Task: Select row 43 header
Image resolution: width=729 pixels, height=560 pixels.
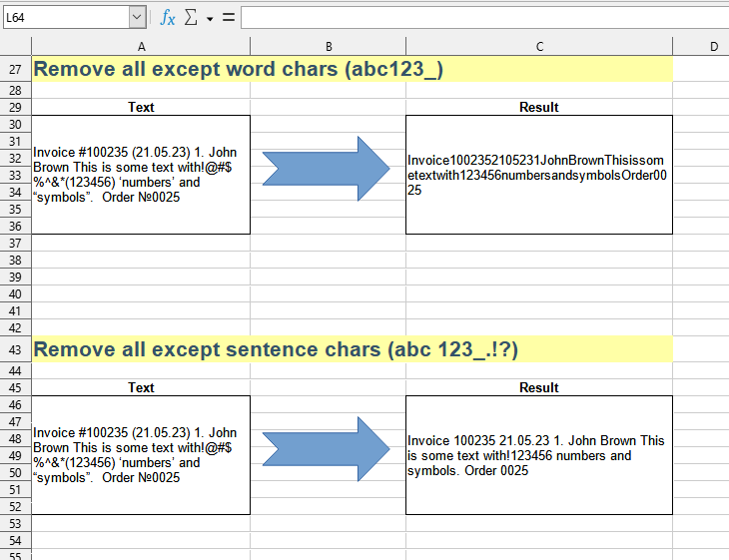Action: click(15, 350)
